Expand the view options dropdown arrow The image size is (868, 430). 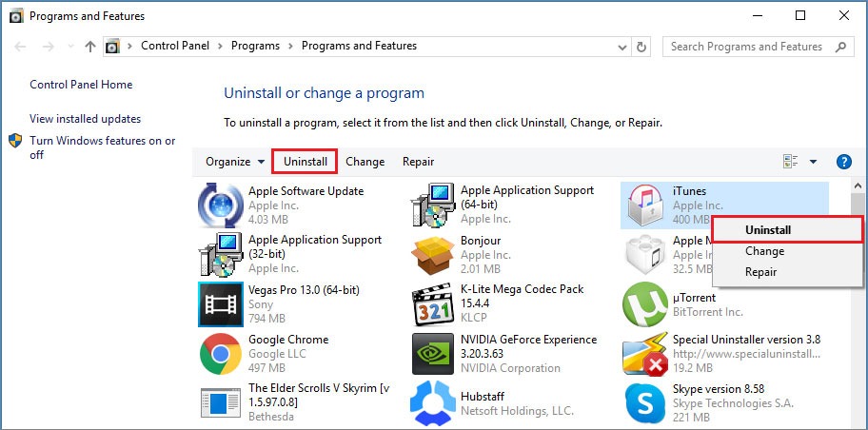[813, 162]
